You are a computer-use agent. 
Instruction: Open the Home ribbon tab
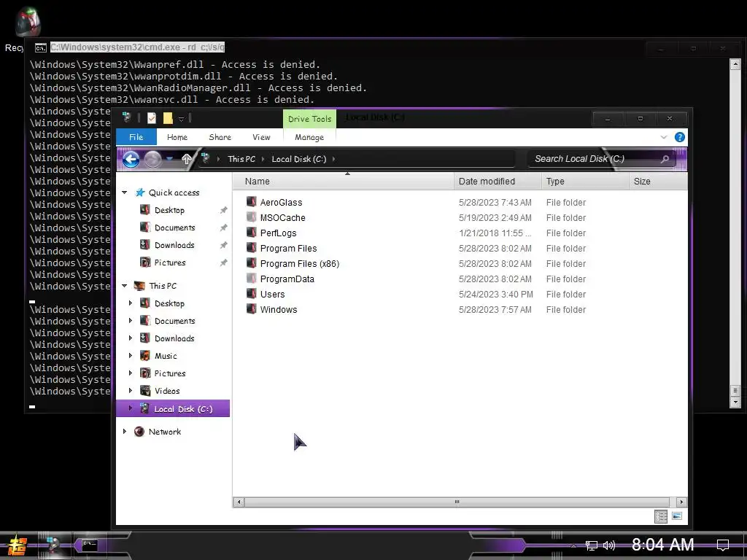click(177, 137)
